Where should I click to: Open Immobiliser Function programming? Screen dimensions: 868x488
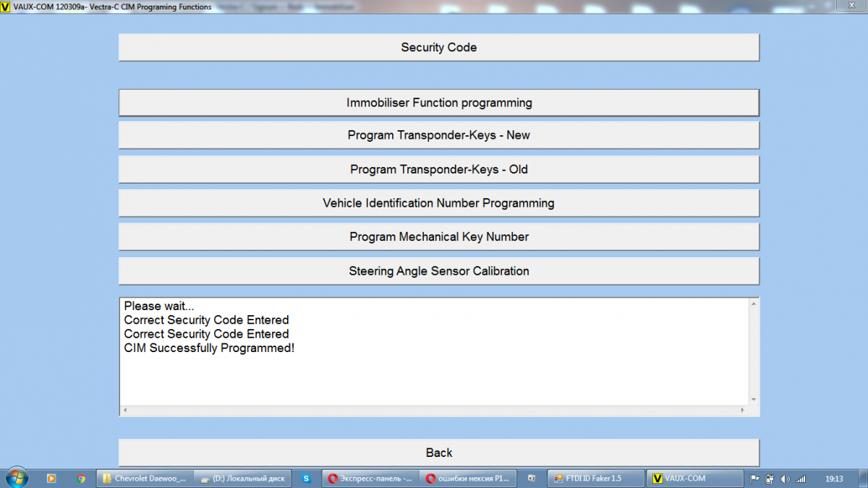(x=439, y=103)
